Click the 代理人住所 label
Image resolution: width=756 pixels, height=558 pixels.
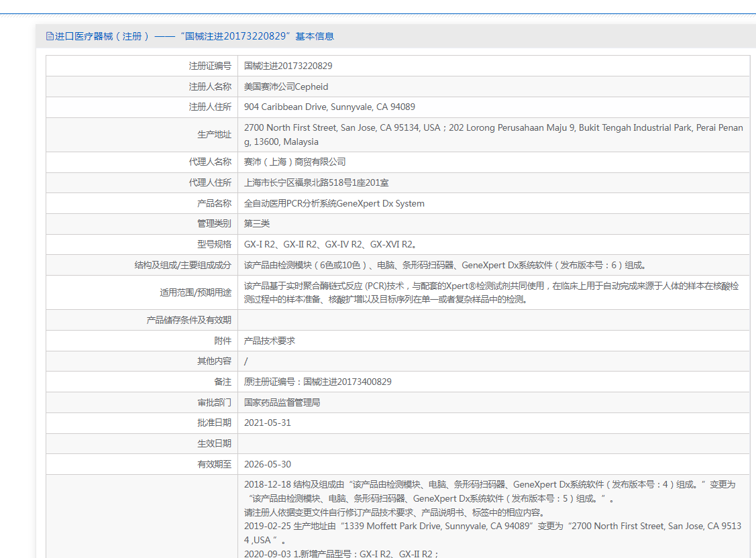click(210, 182)
